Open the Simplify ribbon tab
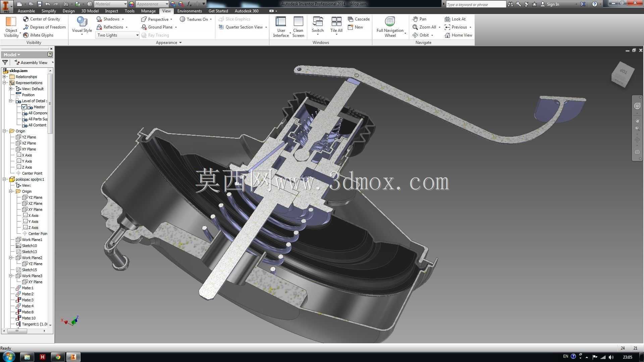Screen dimensions: 644x362 pyautogui.click(x=49, y=11)
